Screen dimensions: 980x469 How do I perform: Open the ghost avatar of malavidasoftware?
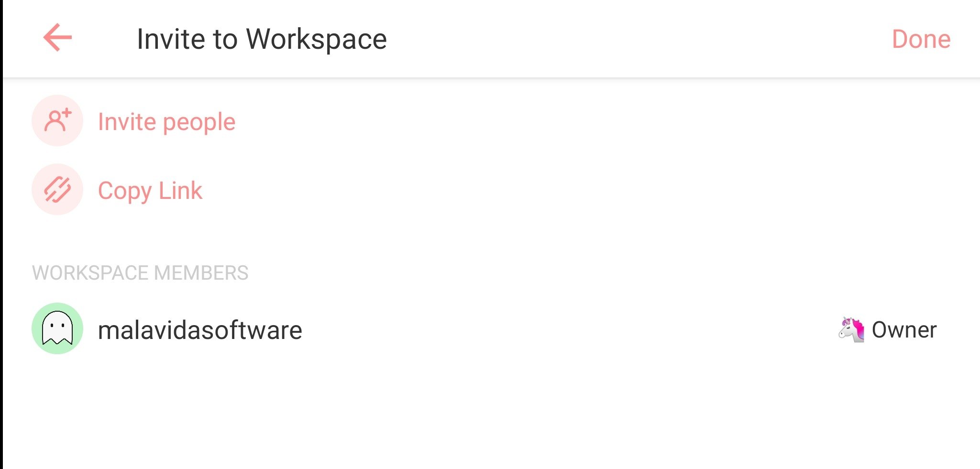pyautogui.click(x=57, y=328)
